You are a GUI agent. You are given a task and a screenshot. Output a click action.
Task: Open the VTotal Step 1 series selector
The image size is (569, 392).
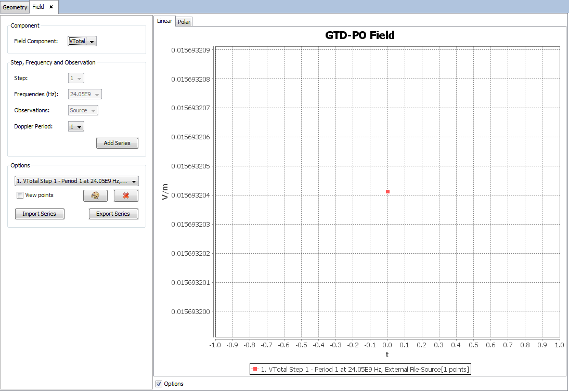(76, 181)
